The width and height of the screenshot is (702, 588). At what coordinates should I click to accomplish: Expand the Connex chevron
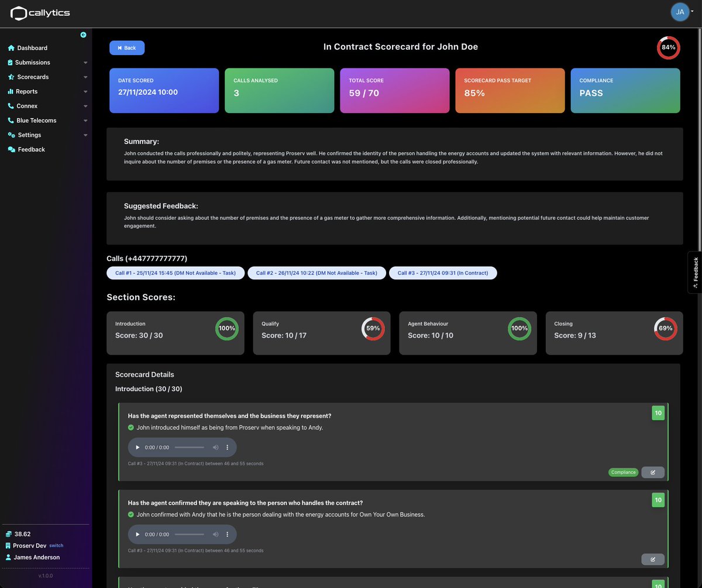[x=85, y=106]
